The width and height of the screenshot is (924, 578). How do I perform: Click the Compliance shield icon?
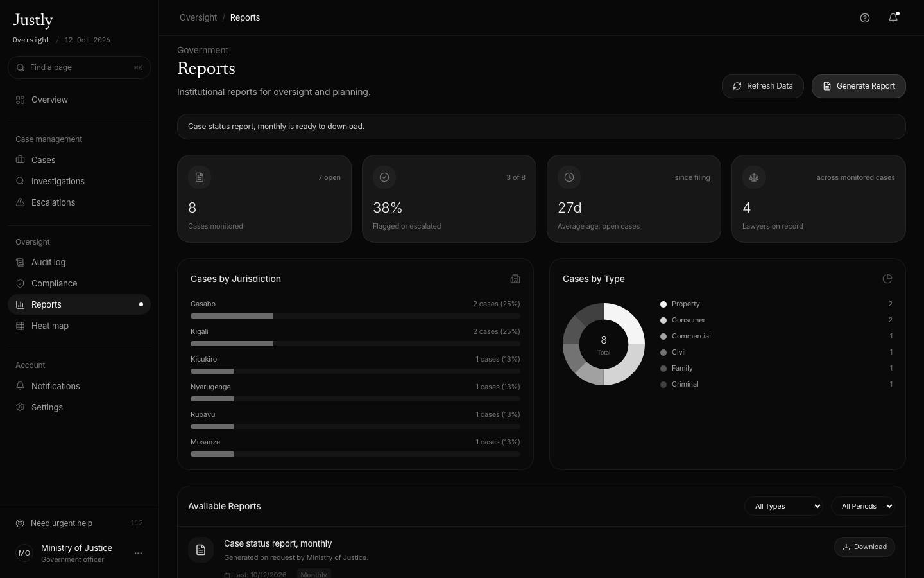(20, 283)
